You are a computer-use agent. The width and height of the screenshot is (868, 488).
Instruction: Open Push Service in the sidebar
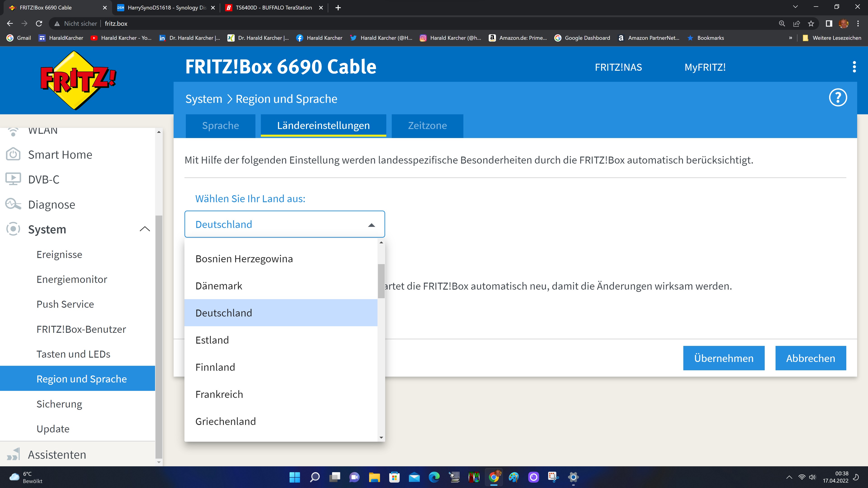[x=65, y=304]
